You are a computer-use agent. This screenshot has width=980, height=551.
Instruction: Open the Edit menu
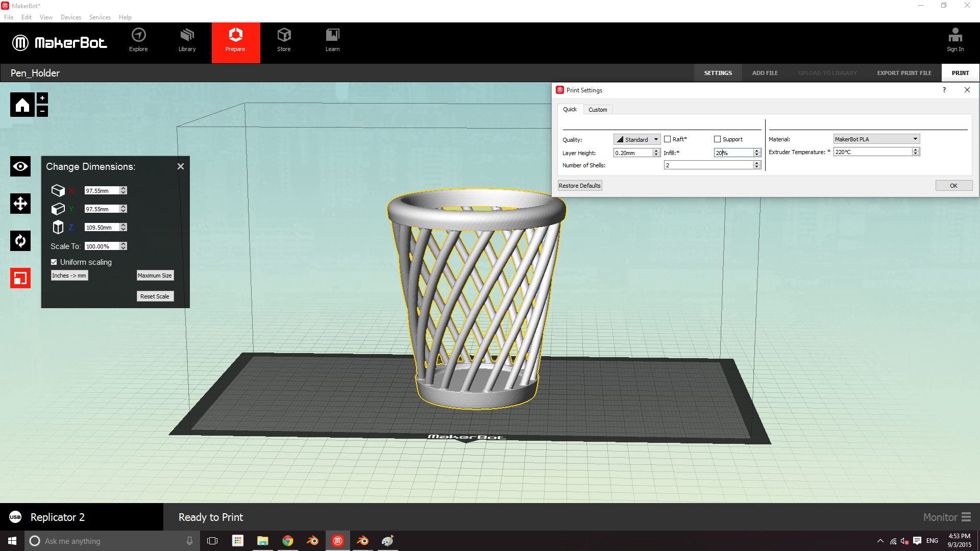coord(27,17)
